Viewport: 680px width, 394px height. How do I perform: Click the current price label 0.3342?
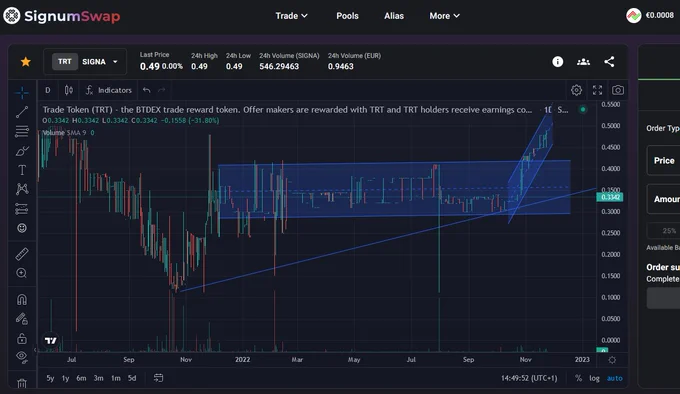click(610, 197)
